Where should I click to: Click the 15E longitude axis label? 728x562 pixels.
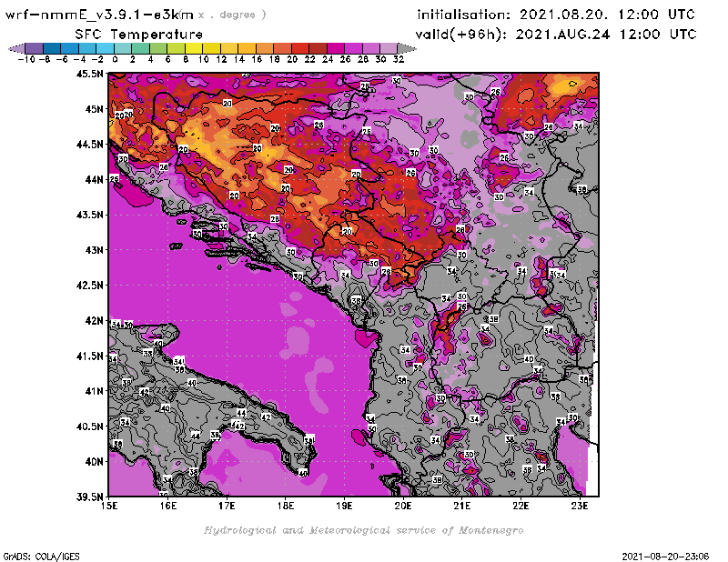pos(109,506)
